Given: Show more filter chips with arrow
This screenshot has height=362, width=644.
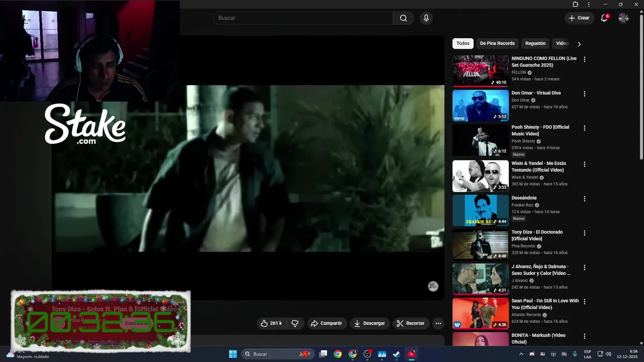Looking at the screenshot, I should click(579, 44).
